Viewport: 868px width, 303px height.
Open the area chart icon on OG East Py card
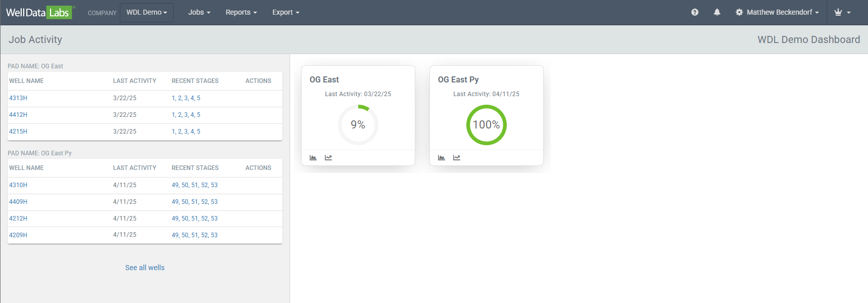pyautogui.click(x=442, y=158)
